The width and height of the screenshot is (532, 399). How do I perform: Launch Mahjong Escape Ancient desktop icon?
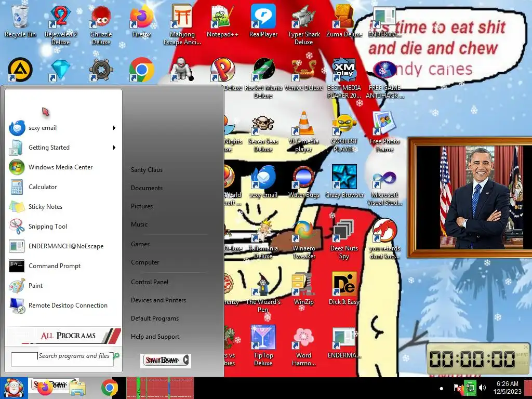(182, 24)
